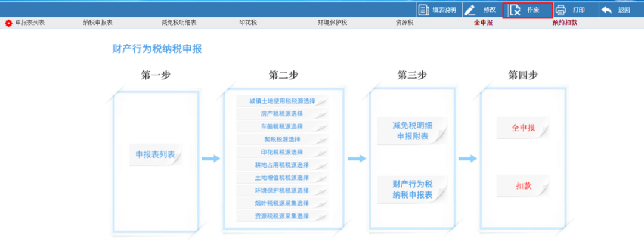
Task: Choose 修改 to edit the form
Action: [483, 10]
